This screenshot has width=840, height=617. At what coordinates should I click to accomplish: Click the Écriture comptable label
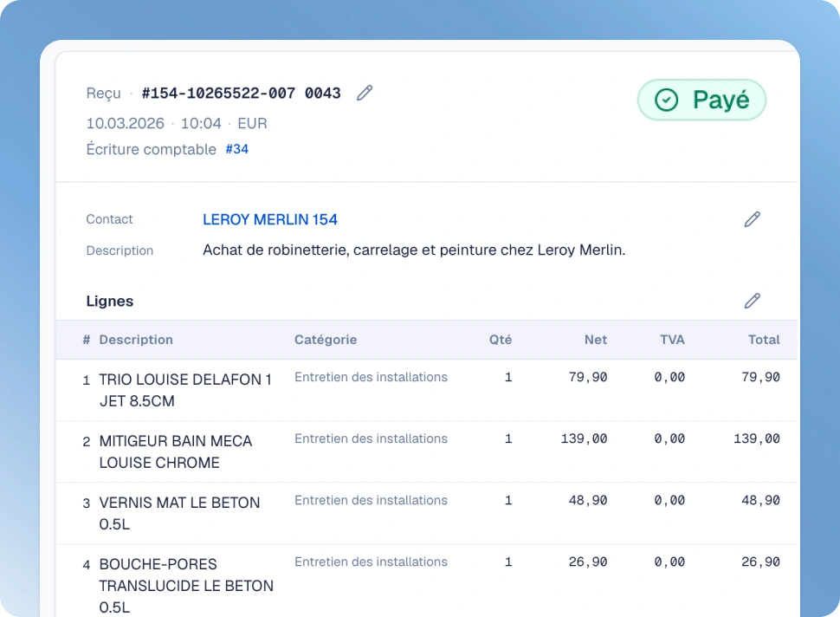[151, 149]
